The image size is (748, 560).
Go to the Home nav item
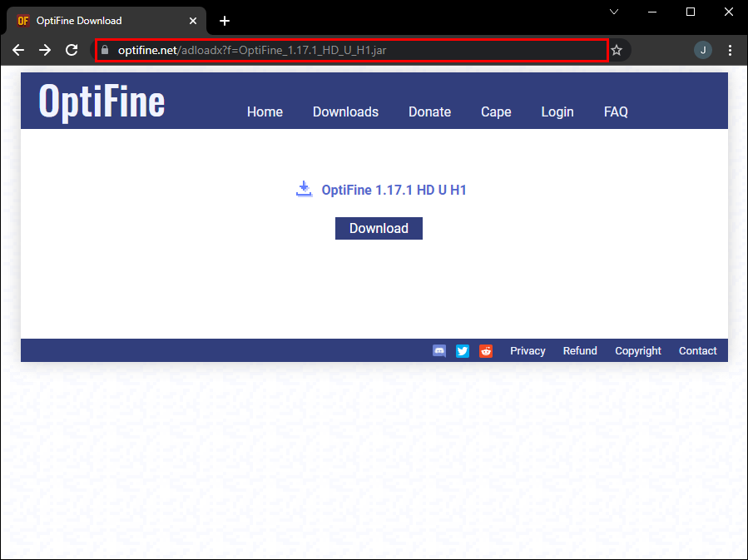click(265, 112)
